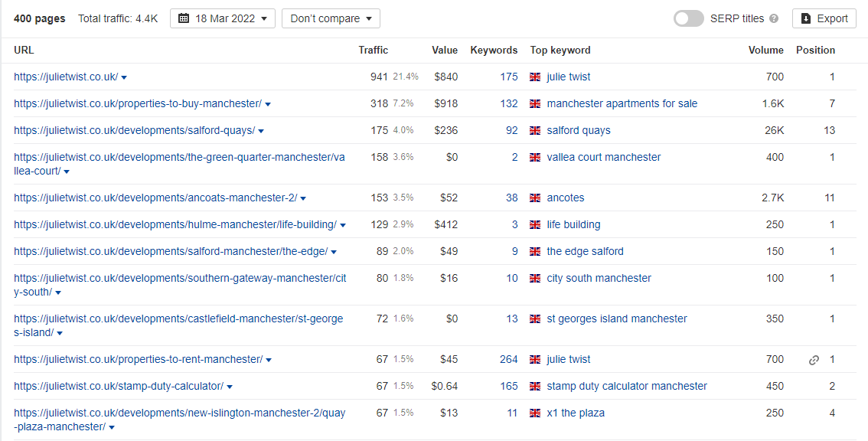Sort by Top keyword column header
The height and width of the screenshot is (441, 868).
click(x=560, y=50)
